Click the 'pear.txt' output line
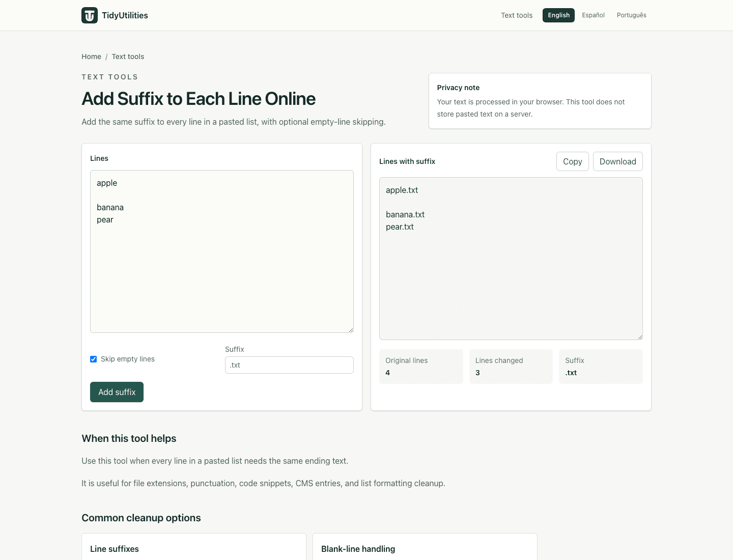This screenshot has width=733, height=560. click(x=400, y=227)
